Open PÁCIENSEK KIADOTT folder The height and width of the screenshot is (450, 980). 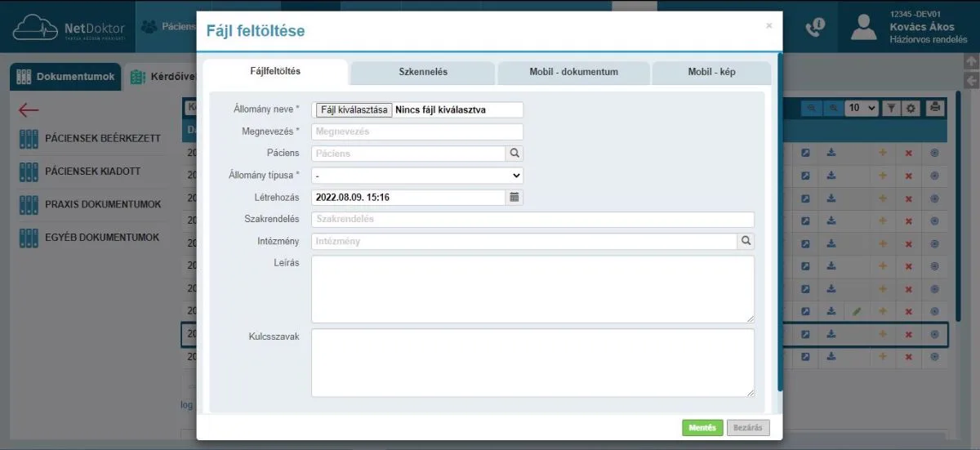[80, 172]
